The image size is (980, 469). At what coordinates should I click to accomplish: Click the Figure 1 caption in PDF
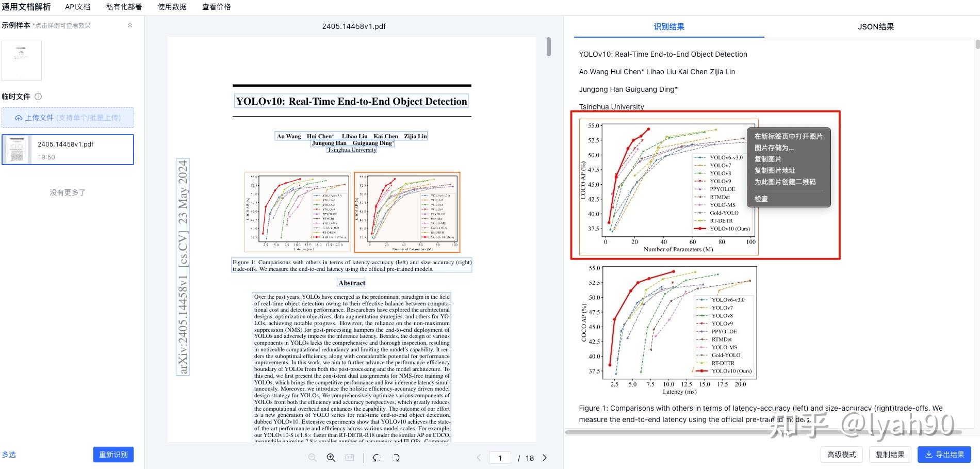352,265
